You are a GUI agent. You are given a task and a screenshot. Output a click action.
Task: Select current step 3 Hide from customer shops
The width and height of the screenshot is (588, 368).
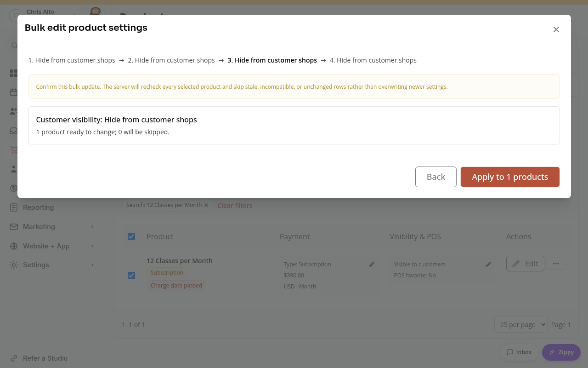click(272, 60)
